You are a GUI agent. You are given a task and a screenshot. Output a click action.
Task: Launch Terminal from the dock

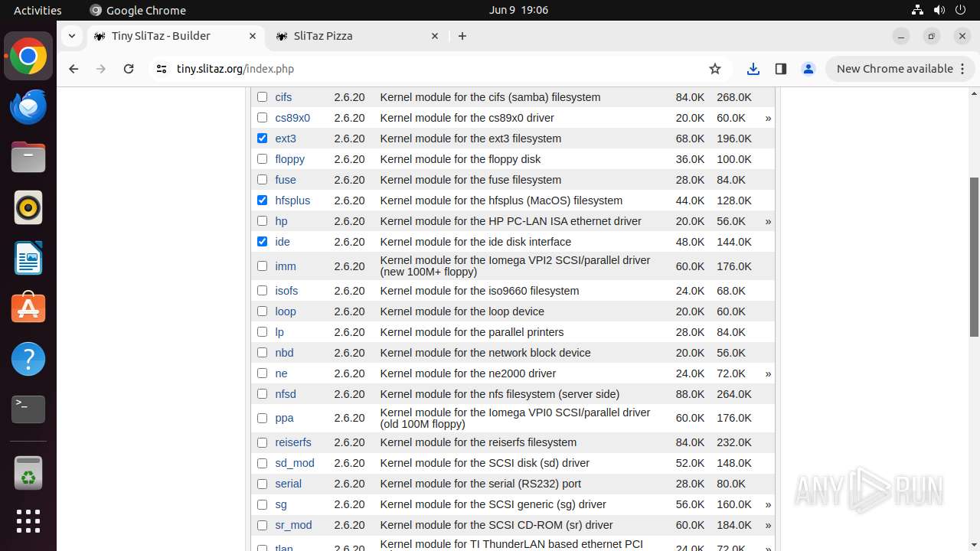pos(28,410)
